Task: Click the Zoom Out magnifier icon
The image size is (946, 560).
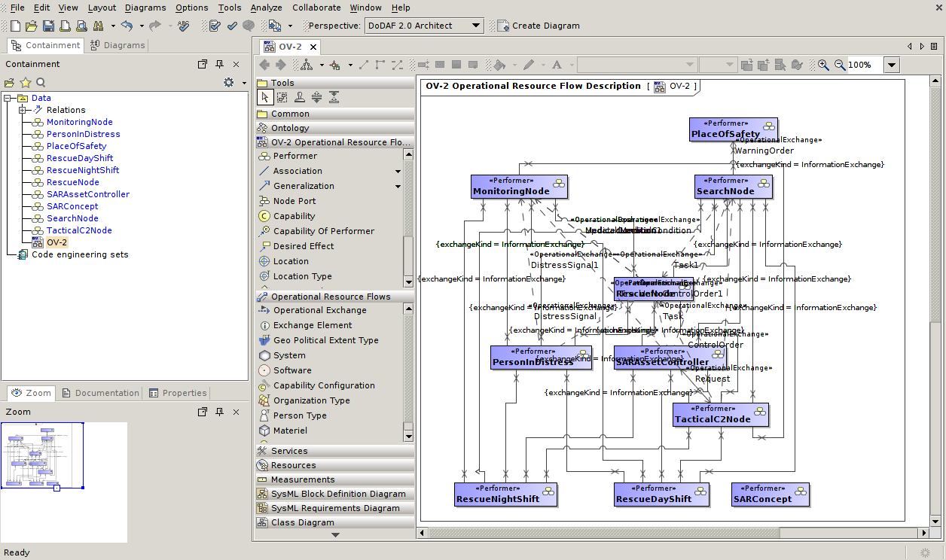Action: click(839, 65)
